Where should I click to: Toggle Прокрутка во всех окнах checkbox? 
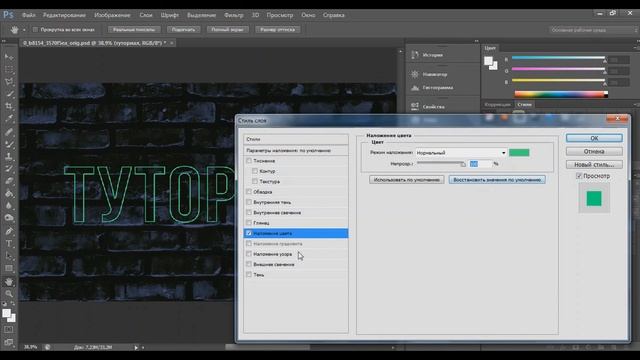point(35,29)
